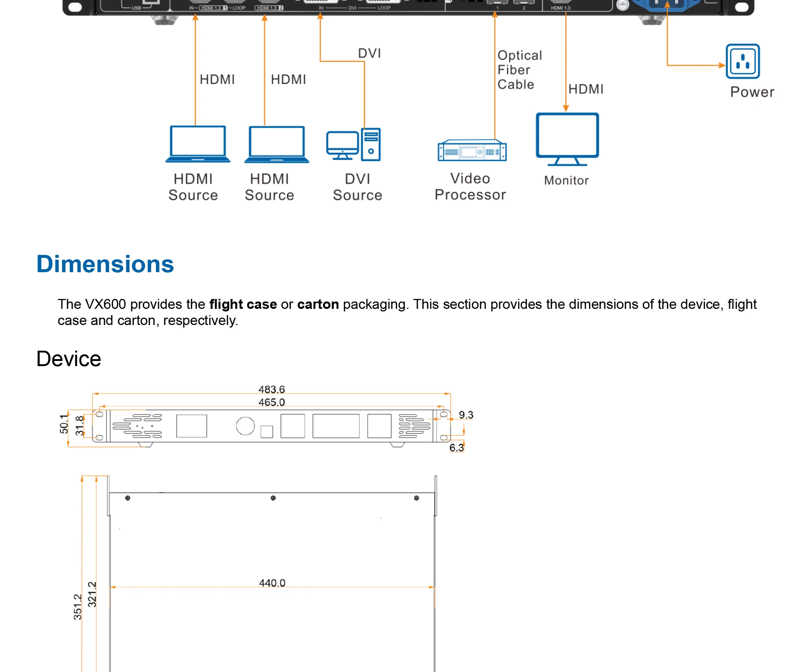
Task: Click the 351.2 depth dimension label
Action: click(x=78, y=607)
